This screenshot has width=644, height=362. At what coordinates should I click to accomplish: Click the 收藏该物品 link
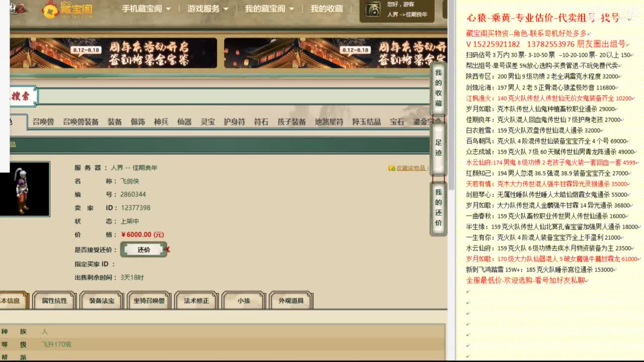411,168
